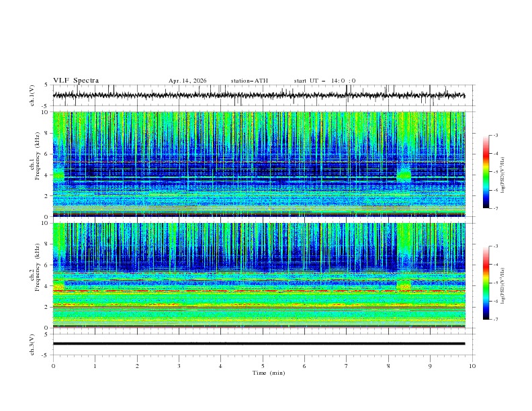Screen dimensions: 532x411
Task: Click the ch.2 color bar "log(PSD)(V²/Hz)" label
Action: tap(502, 285)
